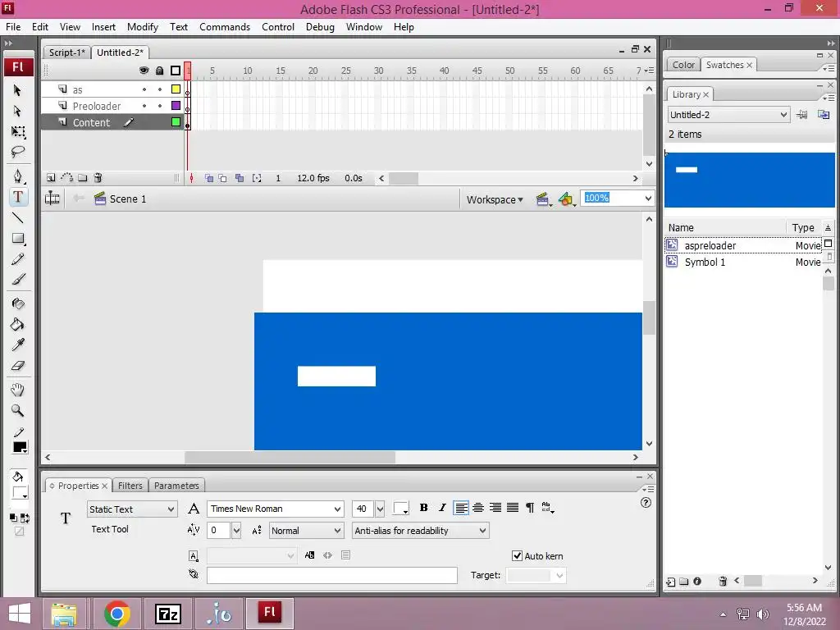Click the Edit Scene clapper icon
This screenshot has height=630, width=840.
(x=543, y=200)
